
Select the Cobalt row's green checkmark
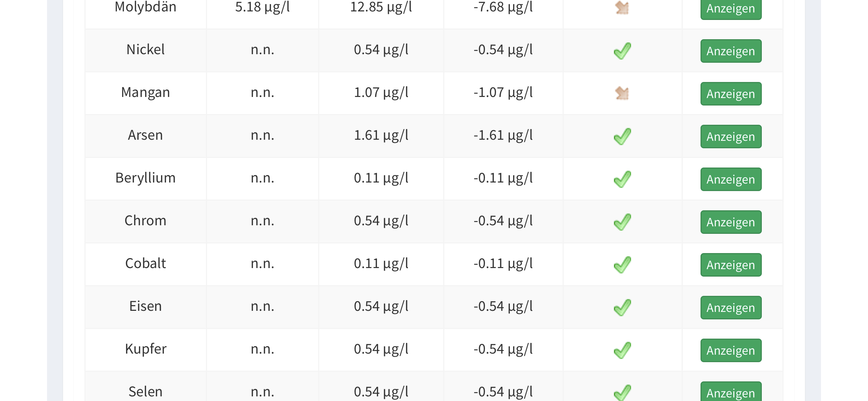[622, 264]
